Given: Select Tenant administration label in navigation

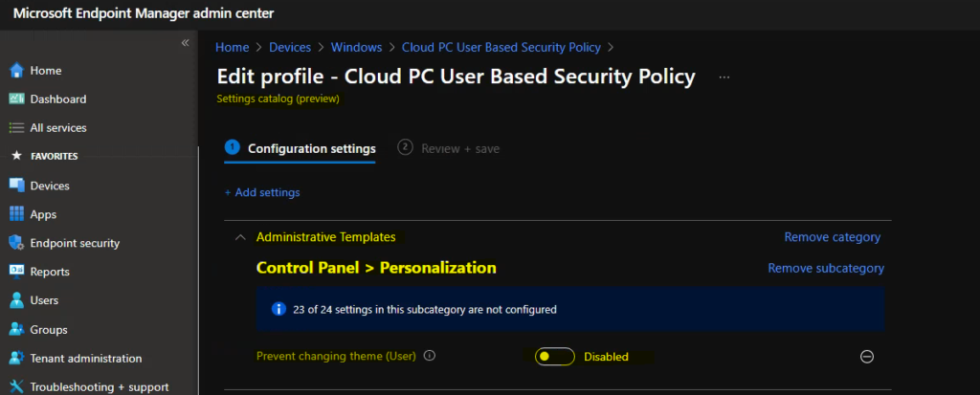Looking at the screenshot, I should (x=85, y=358).
